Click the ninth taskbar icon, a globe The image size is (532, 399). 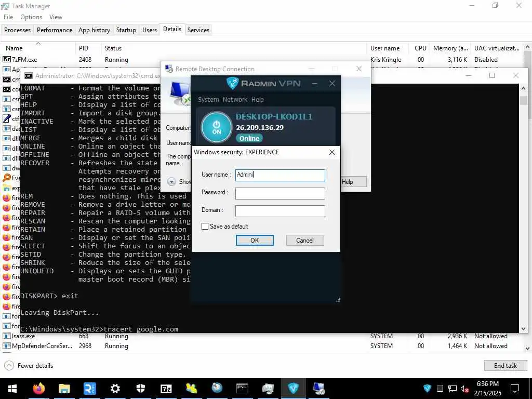coord(217,388)
